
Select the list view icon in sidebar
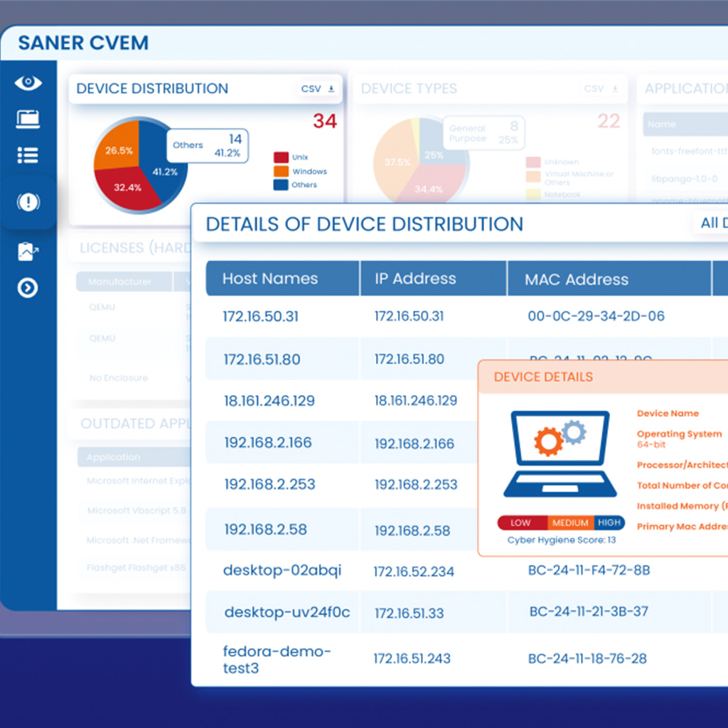click(28, 156)
